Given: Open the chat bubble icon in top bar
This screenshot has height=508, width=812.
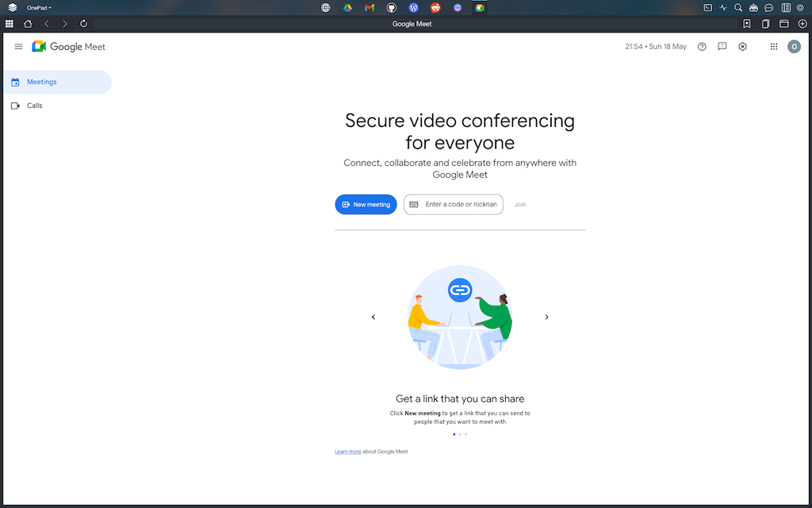Looking at the screenshot, I should [769, 8].
